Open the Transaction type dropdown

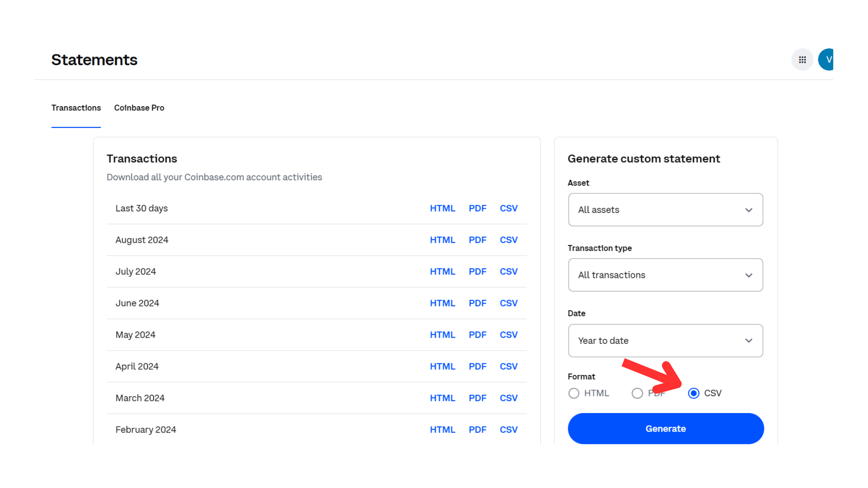(x=665, y=275)
